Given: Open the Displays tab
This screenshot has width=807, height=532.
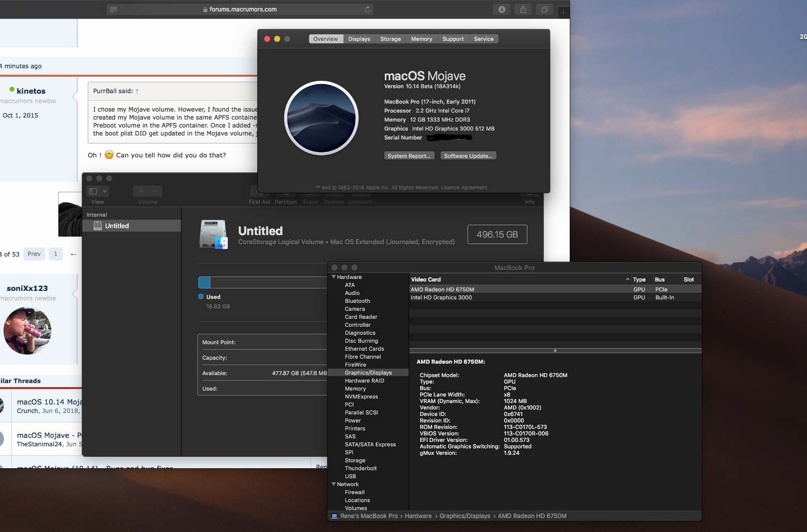Looking at the screenshot, I should tap(359, 39).
